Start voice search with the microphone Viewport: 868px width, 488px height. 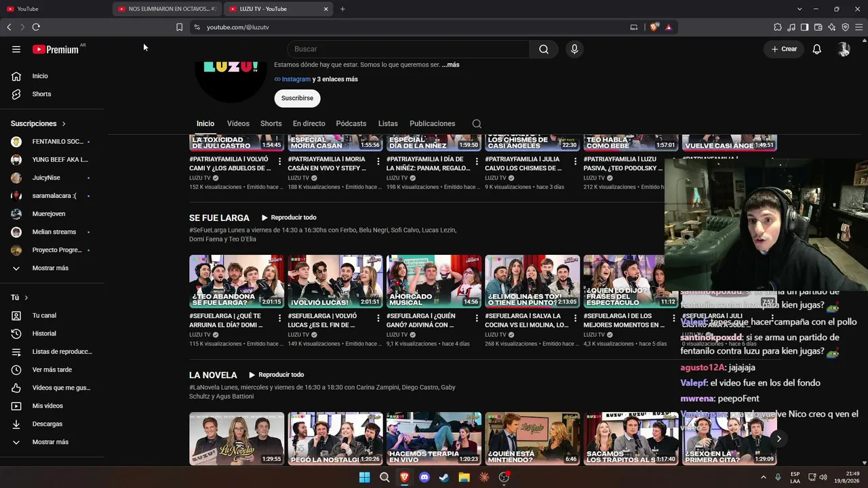(x=574, y=49)
